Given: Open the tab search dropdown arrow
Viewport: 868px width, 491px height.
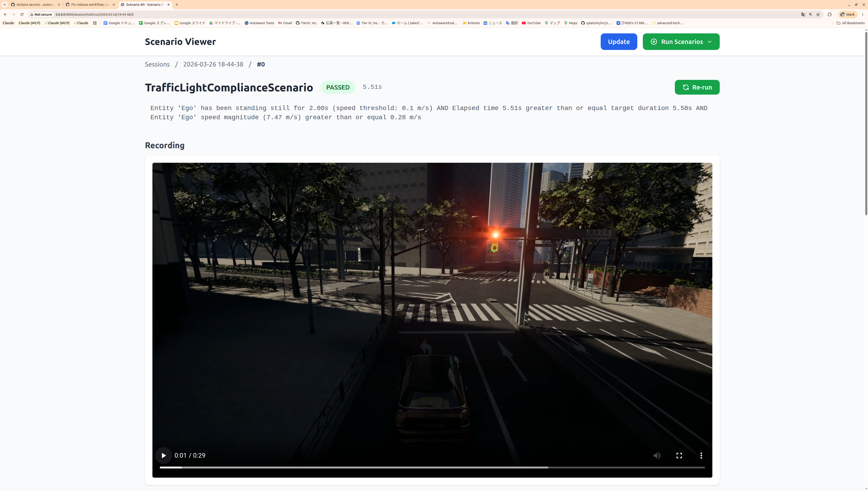Looking at the screenshot, I should tap(4, 5).
